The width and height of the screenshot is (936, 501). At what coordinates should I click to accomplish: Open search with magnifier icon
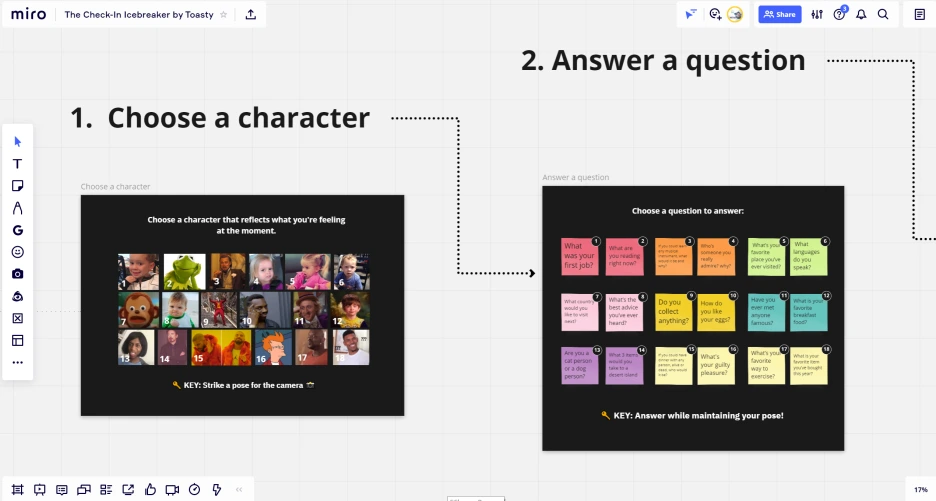coord(883,14)
